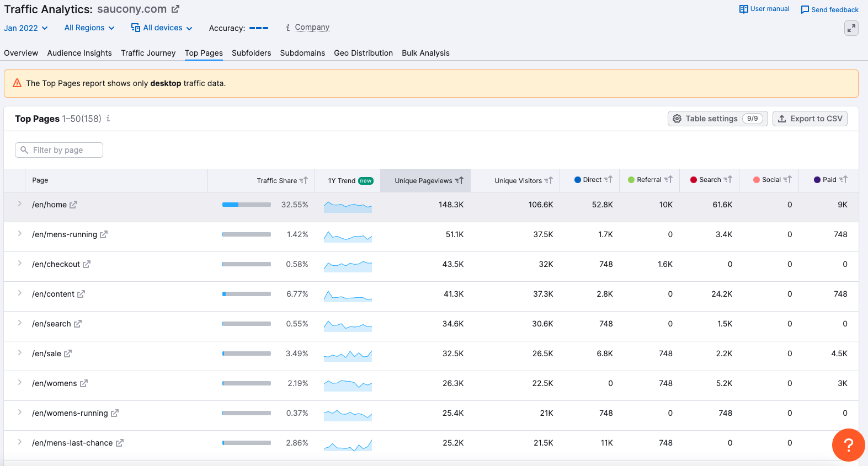This screenshot has height=466, width=868.
Task: Click the Send feedback chat icon
Action: pyautogui.click(x=805, y=10)
